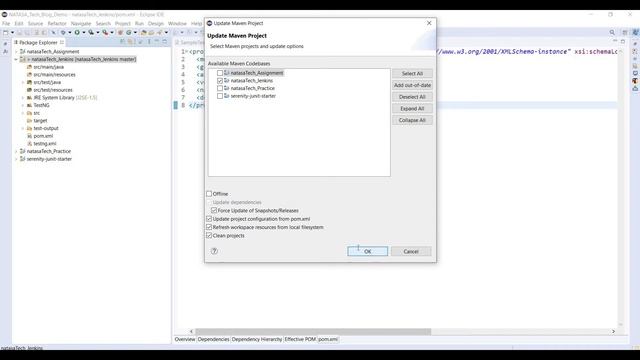The width and height of the screenshot is (640, 360).
Task: Expand the test-output folder node
Action: pos(23,129)
